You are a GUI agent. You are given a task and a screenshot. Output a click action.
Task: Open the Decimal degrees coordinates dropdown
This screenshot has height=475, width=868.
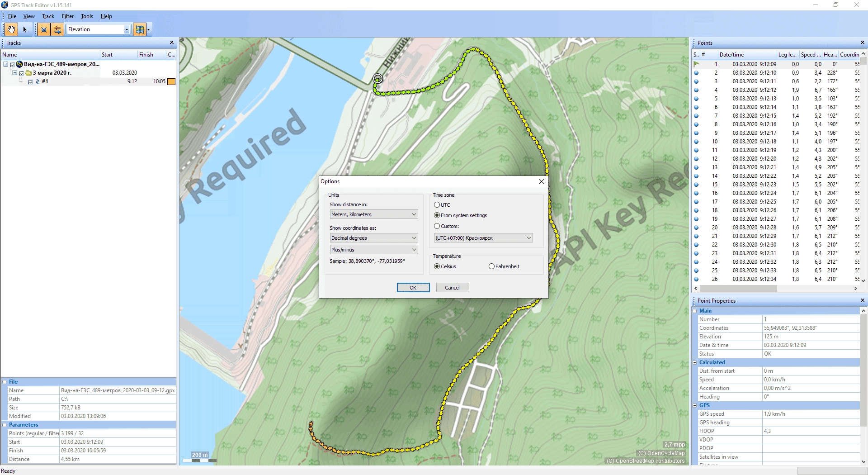pyautogui.click(x=374, y=238)
